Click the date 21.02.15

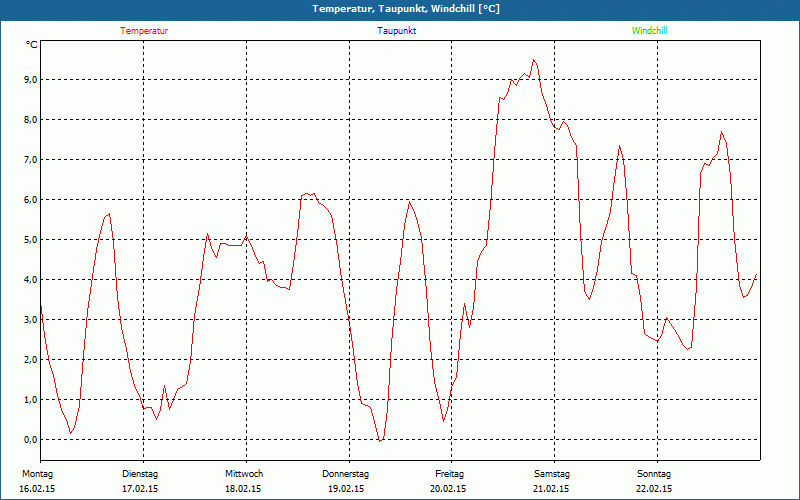551,489
